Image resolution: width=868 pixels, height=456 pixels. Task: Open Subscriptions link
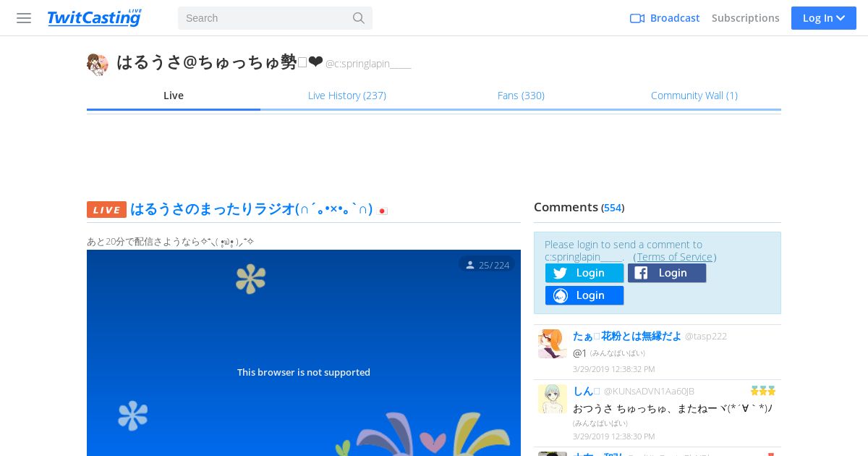[745, 18]
